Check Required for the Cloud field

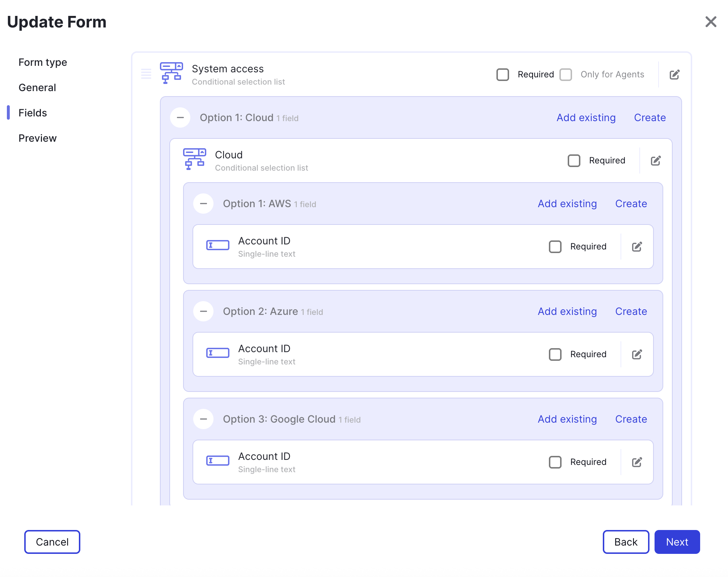574,161
